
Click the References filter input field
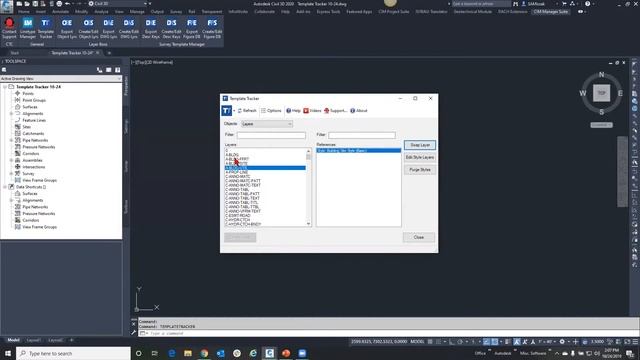click(362, 135)
